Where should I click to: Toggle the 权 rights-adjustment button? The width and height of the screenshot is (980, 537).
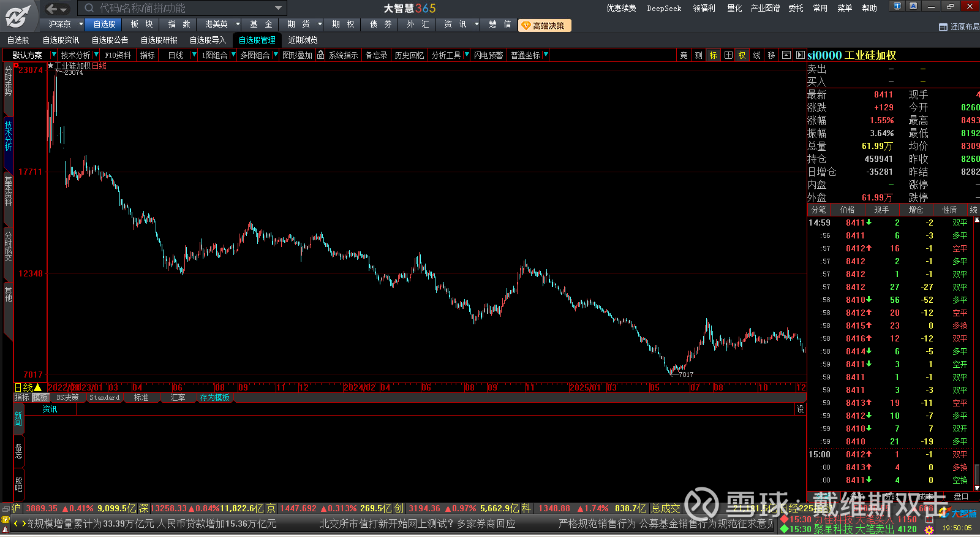coord(742,55)
